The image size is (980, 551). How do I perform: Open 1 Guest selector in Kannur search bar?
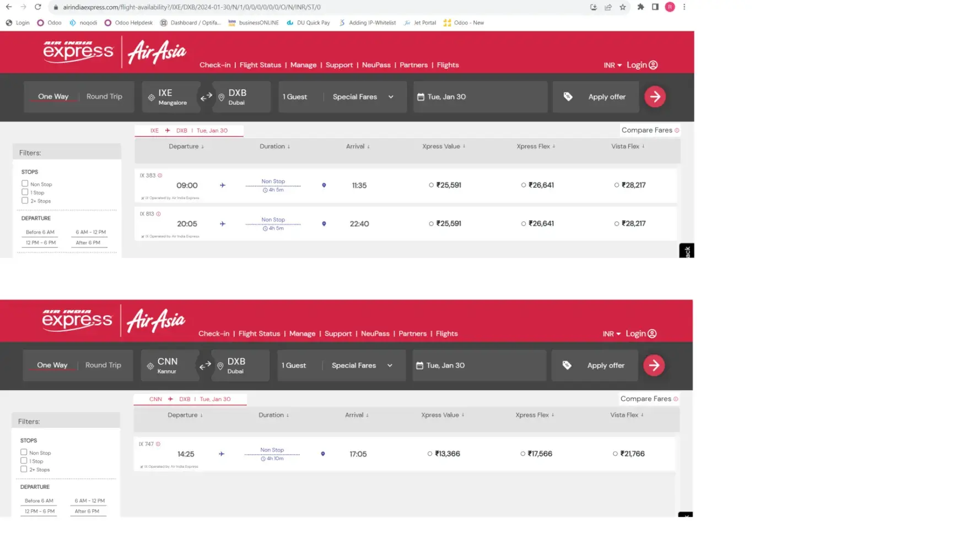(294, 365)
